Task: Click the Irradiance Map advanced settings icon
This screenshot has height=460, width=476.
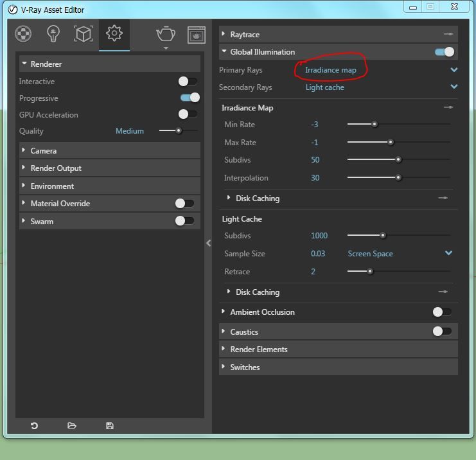Action: 448,107
